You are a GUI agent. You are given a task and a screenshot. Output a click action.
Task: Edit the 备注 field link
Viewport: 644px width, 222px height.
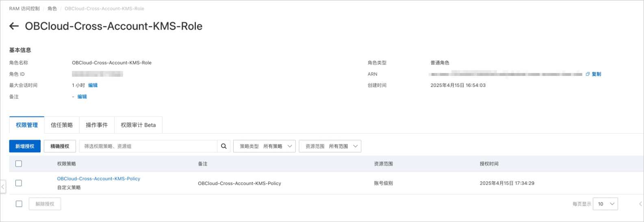82,97
